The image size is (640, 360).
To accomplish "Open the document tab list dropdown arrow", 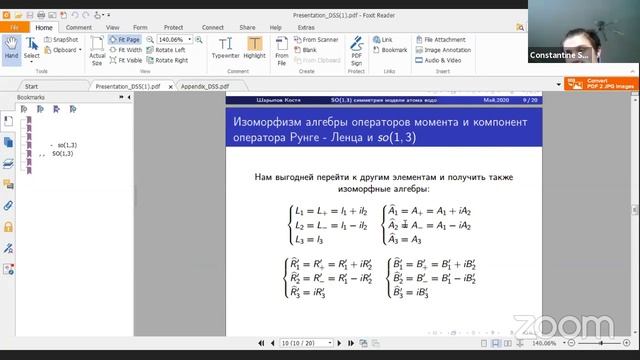I will coord(558,84).
